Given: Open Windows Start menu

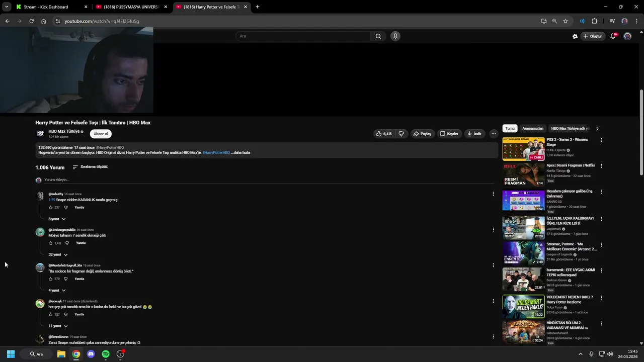Looking at the screenshot, I should (11, 354).
